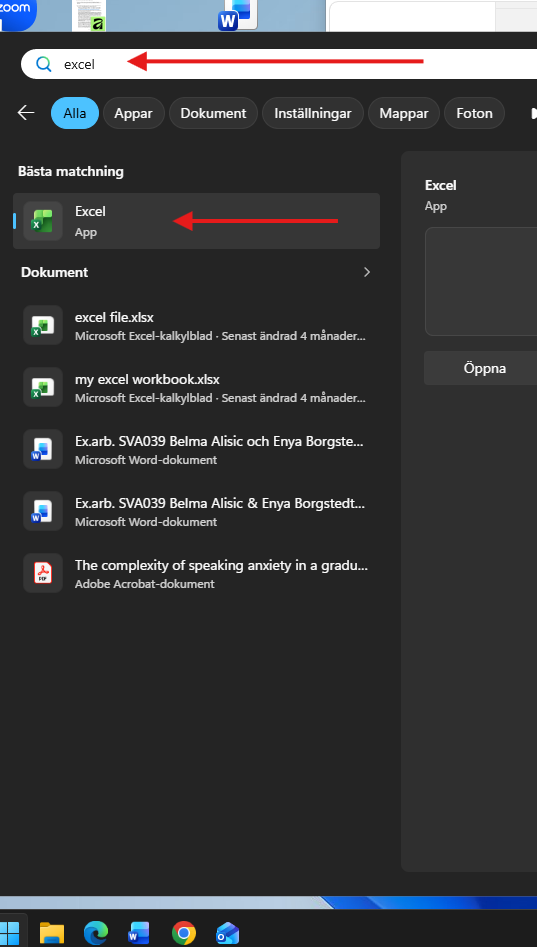Click the Zoom desktop icon
Screen dimensions: 537x947
click(x=16, y=14)
